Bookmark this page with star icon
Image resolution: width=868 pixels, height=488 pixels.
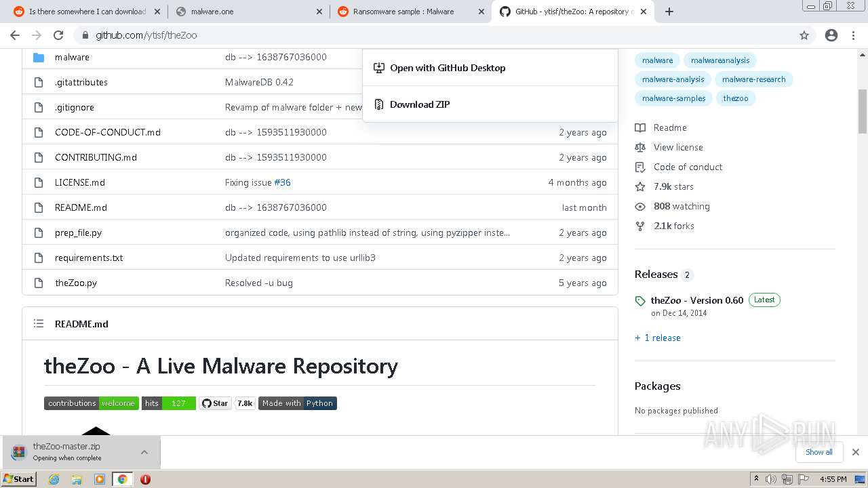click(x=804, y=35)
